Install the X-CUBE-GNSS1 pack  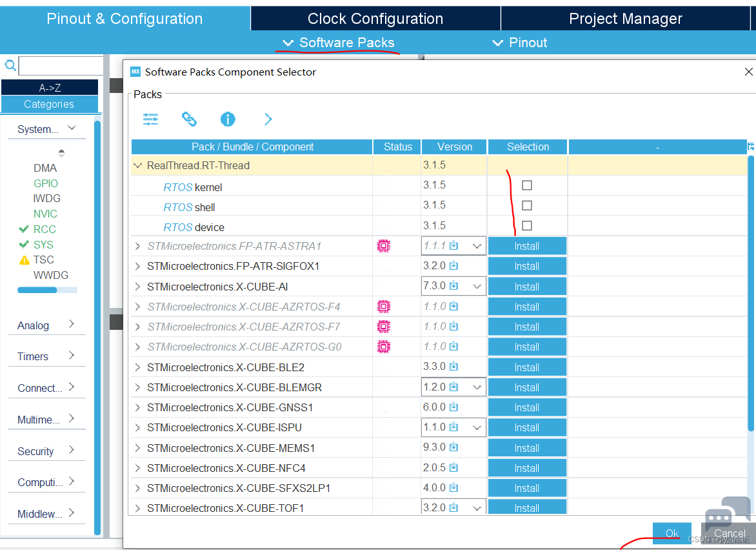point(527,407)
